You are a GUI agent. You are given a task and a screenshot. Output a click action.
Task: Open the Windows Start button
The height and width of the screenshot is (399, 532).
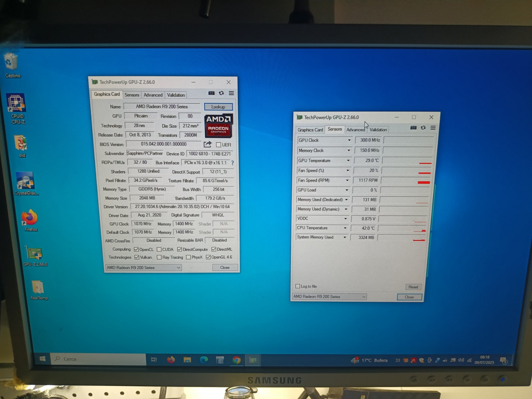pyautogui.click(x=42, y=359)
